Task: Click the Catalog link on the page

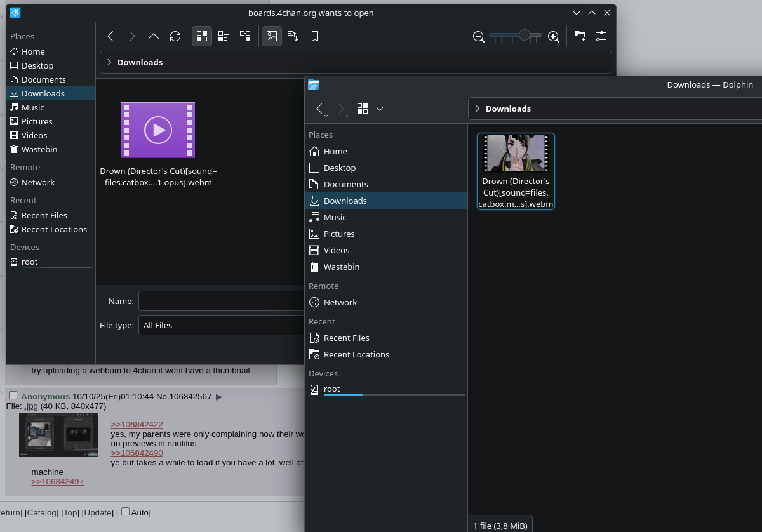Action: click(42, 512)
